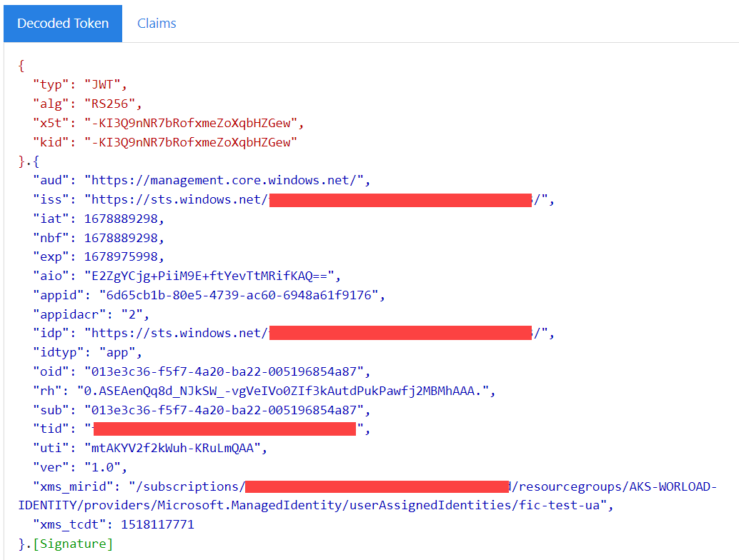Select the alg value RS256

[x=111, y=104]
